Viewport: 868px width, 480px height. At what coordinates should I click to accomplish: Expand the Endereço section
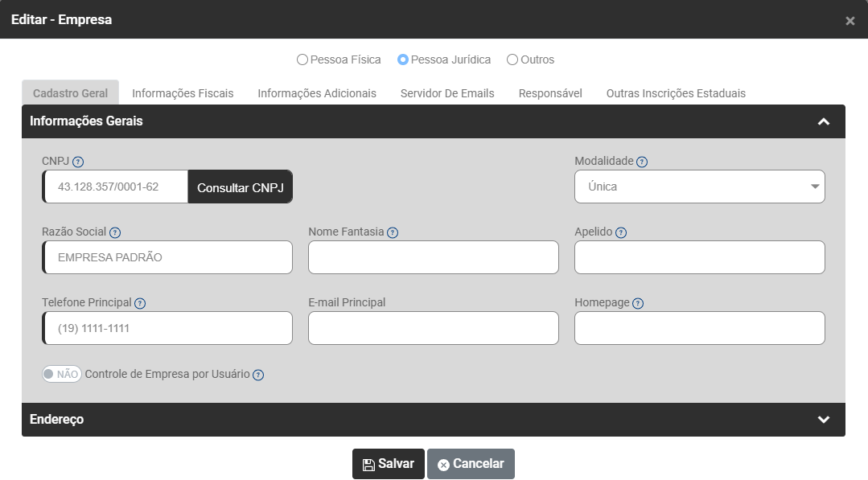[823, 420]
